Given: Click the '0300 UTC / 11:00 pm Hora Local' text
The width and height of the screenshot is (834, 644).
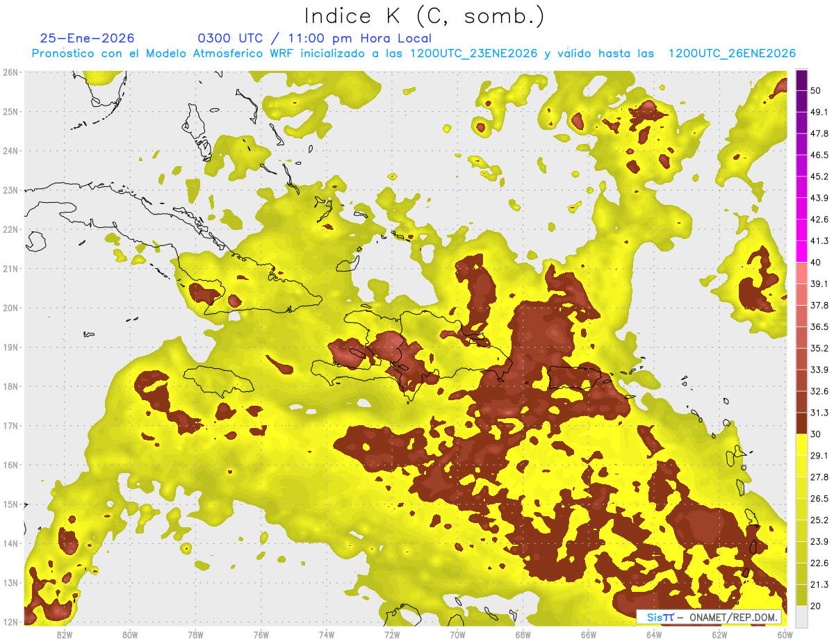Looking at the screenshot, I should (315, 38).
